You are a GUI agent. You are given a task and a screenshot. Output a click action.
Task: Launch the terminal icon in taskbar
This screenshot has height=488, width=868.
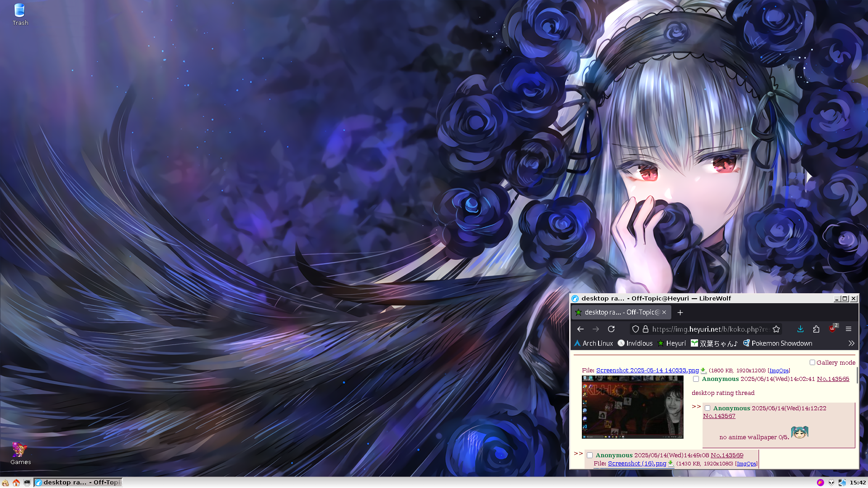[27, 483]
